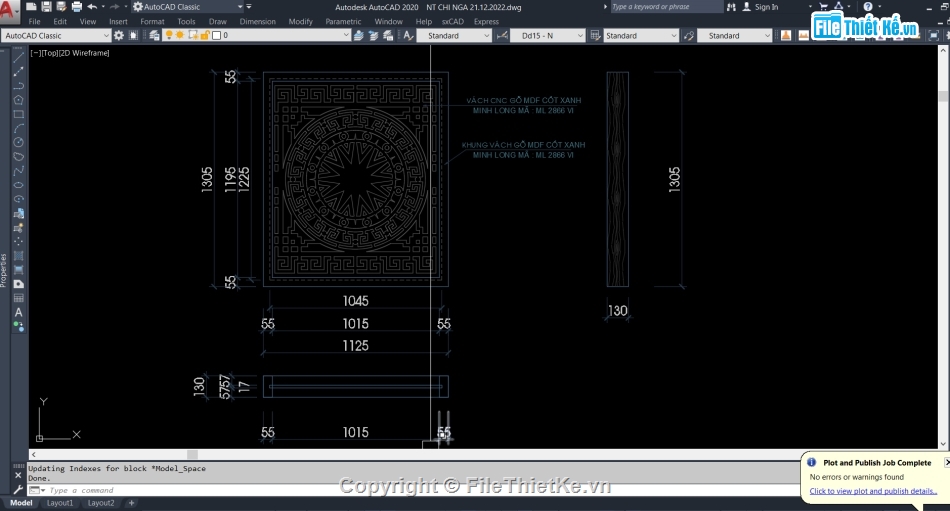Select the Ellipse Arc tool
950x511 pixels.
tap(19, 199)
